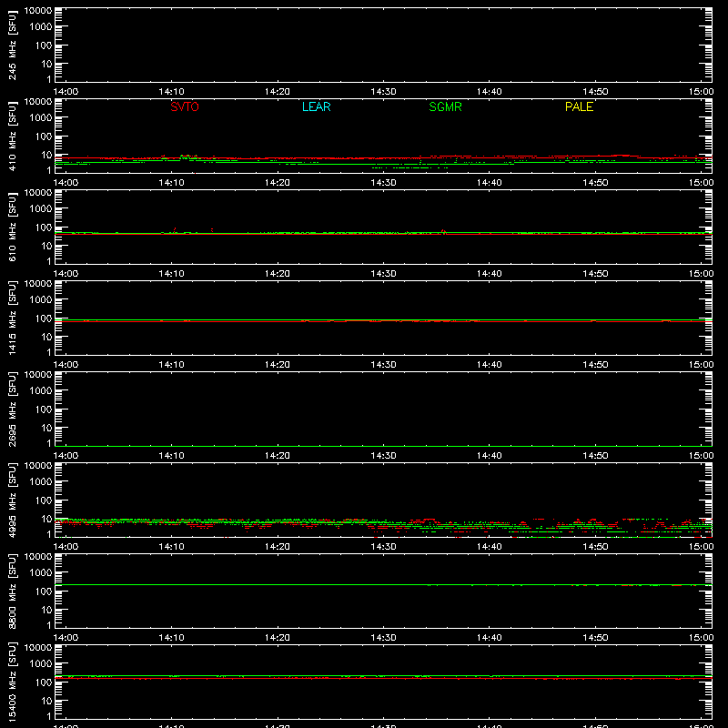This screenshot has width=728, height=728.
Task: Click the green SGMR trace in 8800 MHz panel
Action: [383, 584]
